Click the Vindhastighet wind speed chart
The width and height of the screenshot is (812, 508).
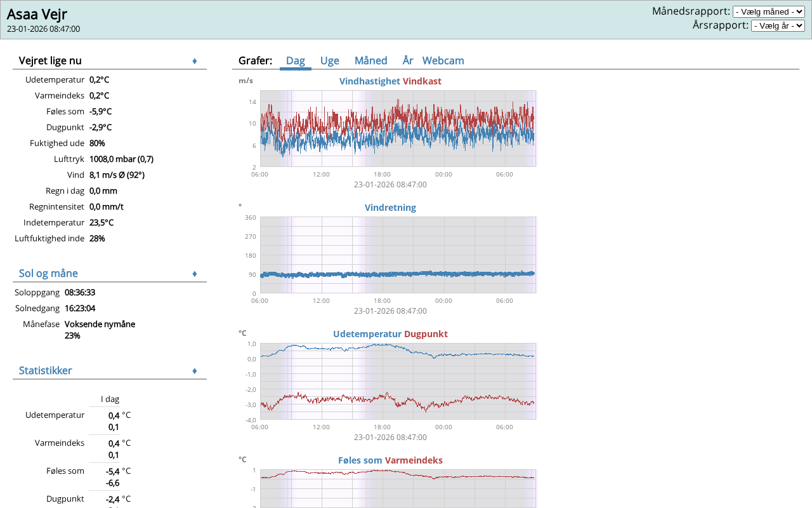tap(398, 129)
